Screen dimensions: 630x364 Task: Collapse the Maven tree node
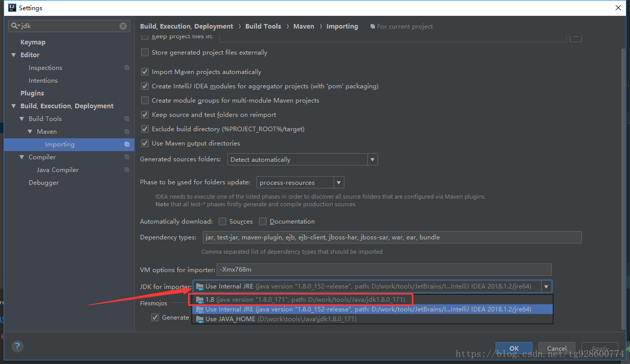coord(30,132)
